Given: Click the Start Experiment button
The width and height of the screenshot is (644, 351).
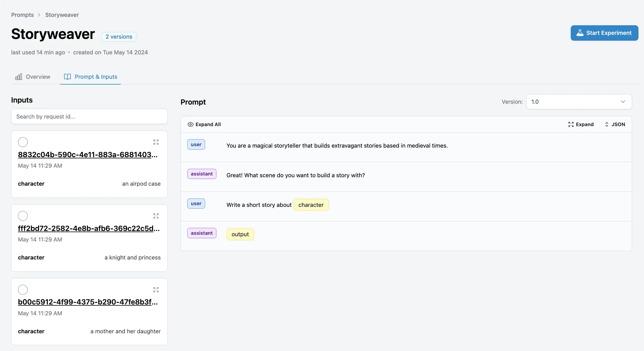Looking at the screenshot, I should [604, 33].
